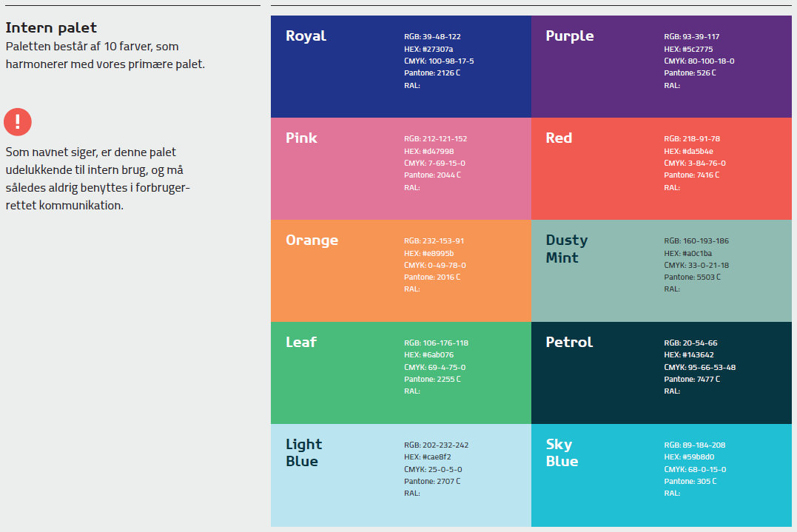Select the Petrol color swatch
The image size is (797, 532).
[662, 373]
